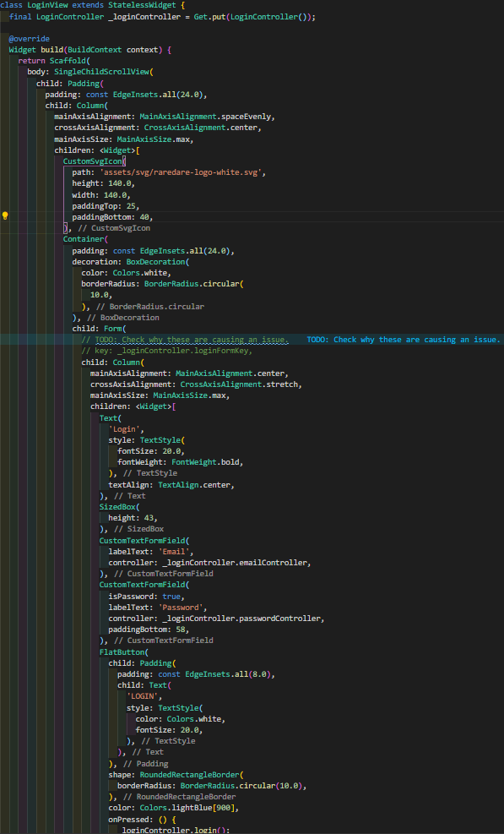Click the underlined '// TODO:' code comment
Viewport: 504px width, 834px height.
point(185,340)
